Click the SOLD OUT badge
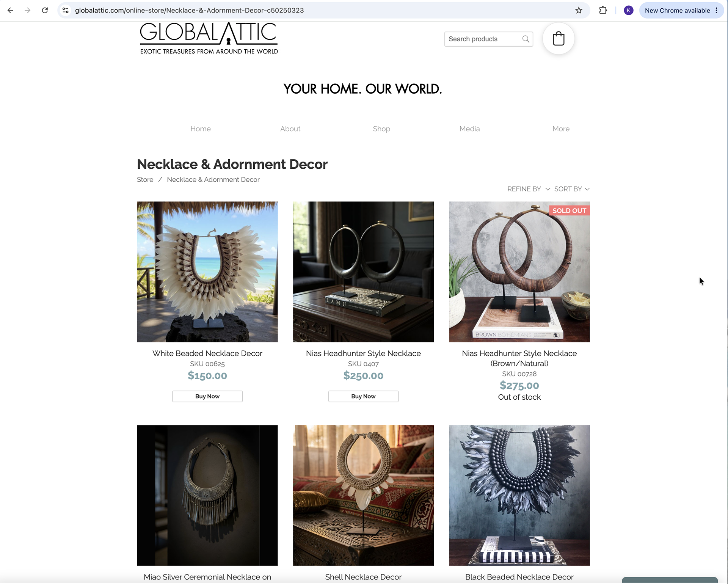728x584 pixels. click(569, 211)
